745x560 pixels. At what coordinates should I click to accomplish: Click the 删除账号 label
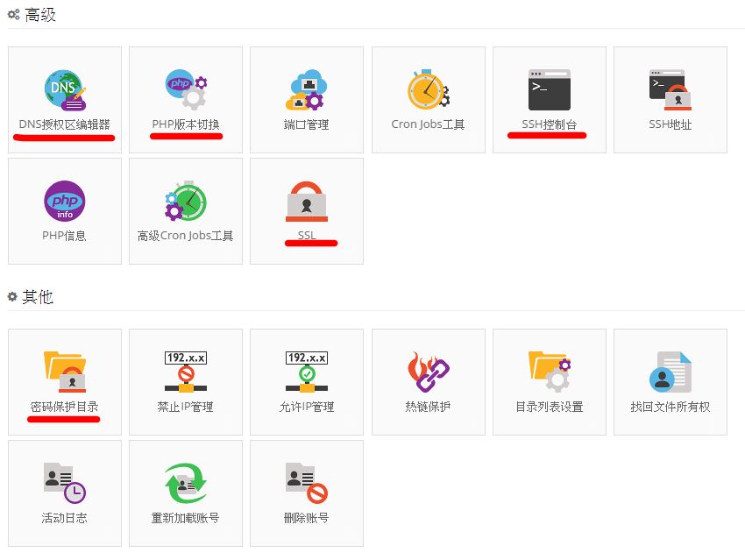click(x=307, y=518)
